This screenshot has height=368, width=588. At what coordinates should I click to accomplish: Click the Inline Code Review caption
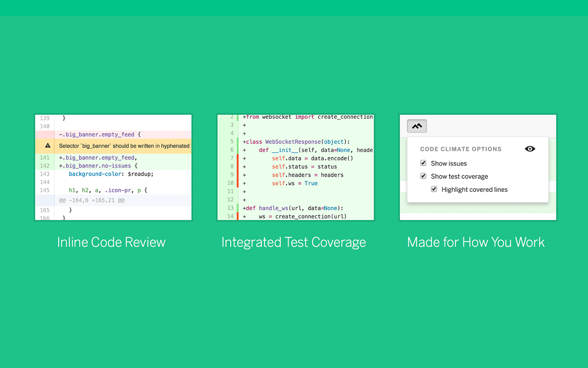(x=111, y=242)
